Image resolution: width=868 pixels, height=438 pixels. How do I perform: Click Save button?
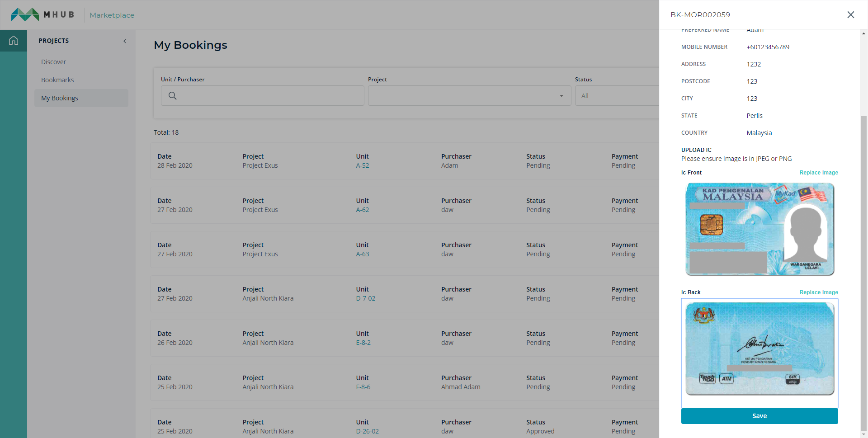(759, 416)
